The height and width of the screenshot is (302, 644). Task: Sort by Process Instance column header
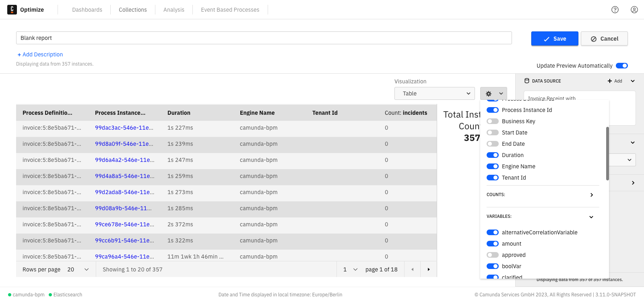pyautogui.click(x=120, y=113)
